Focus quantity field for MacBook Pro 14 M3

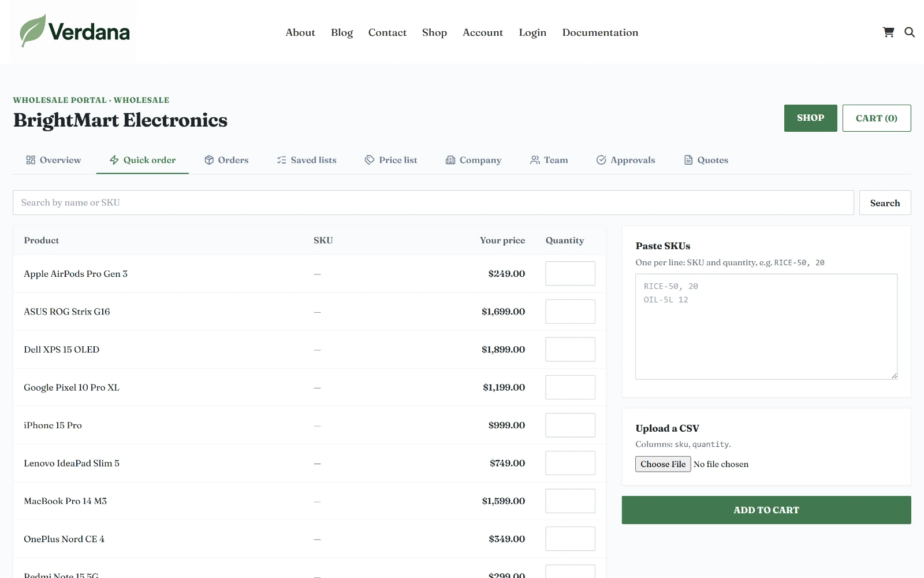pos(570,501)
